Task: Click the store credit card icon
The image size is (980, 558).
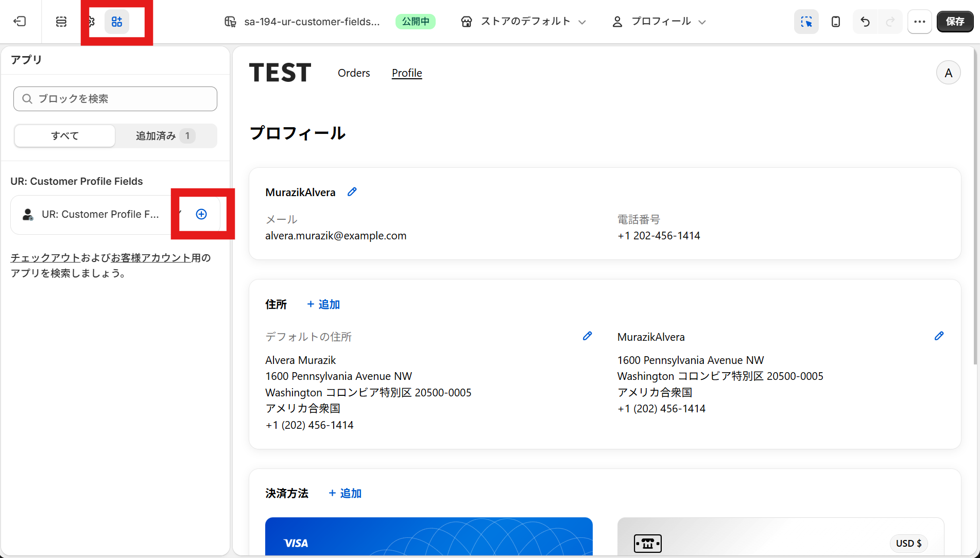Action: (x=647, y=544)
